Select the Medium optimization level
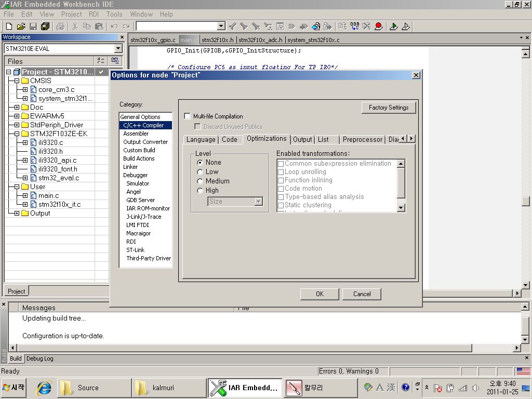 (200, 181)
